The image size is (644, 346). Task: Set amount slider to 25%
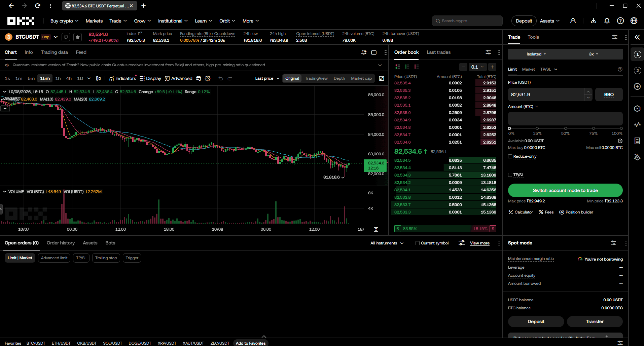click(x=537, y=128)
